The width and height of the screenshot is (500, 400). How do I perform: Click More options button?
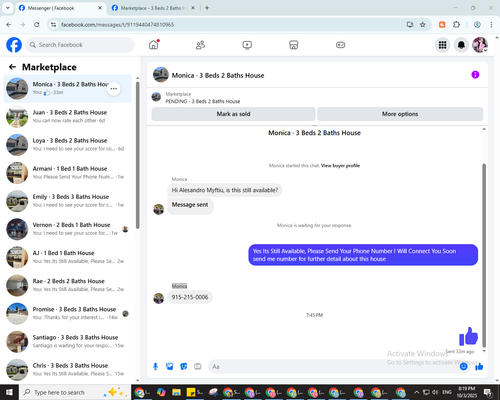(400, 114)
